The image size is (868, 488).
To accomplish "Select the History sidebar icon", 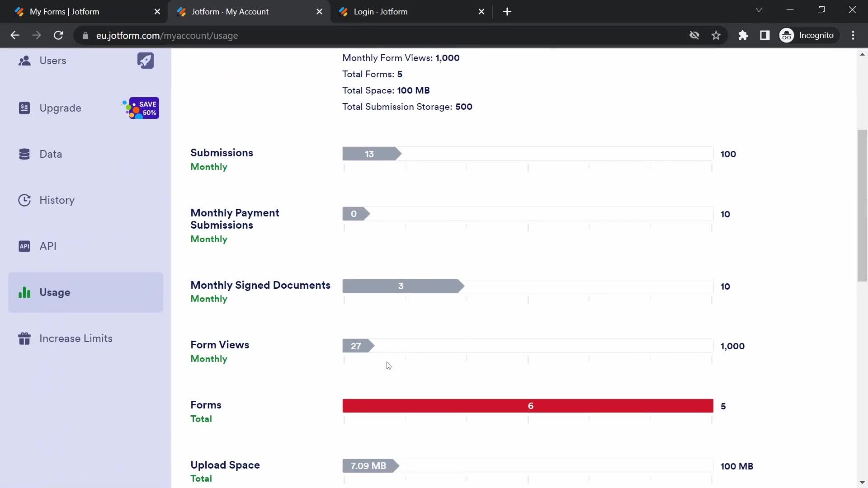I will tap(24, 200).
